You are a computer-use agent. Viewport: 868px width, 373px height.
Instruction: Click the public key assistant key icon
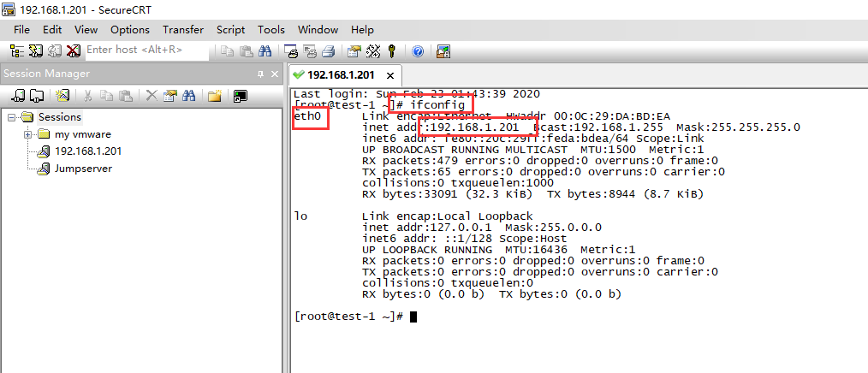tap(391, 51)
